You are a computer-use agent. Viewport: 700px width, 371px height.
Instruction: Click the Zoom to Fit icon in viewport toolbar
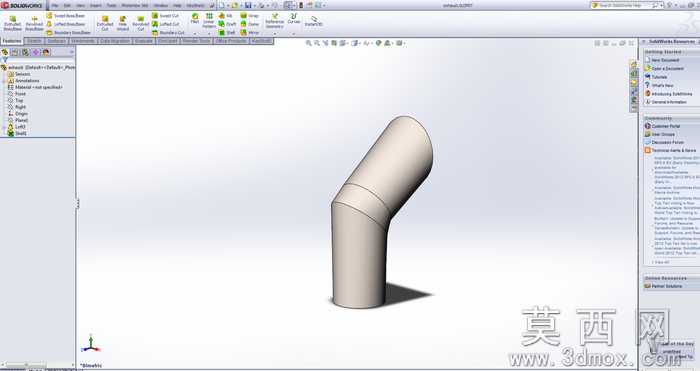308,43
